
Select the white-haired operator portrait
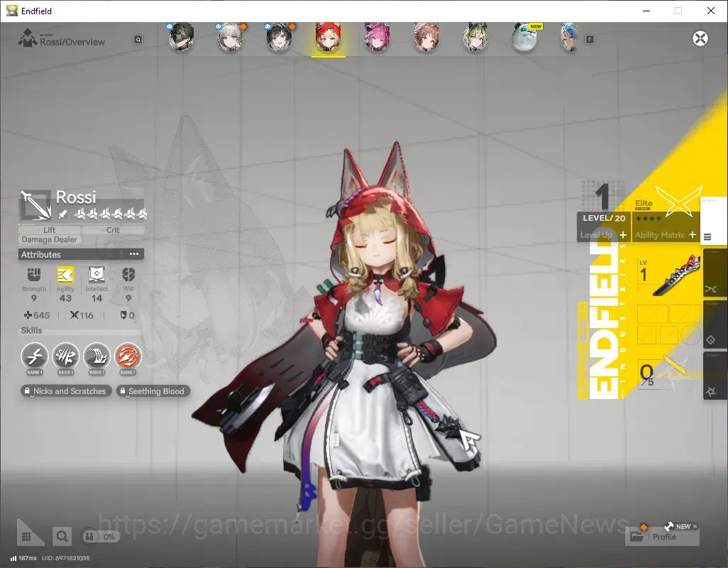point(231,37)
